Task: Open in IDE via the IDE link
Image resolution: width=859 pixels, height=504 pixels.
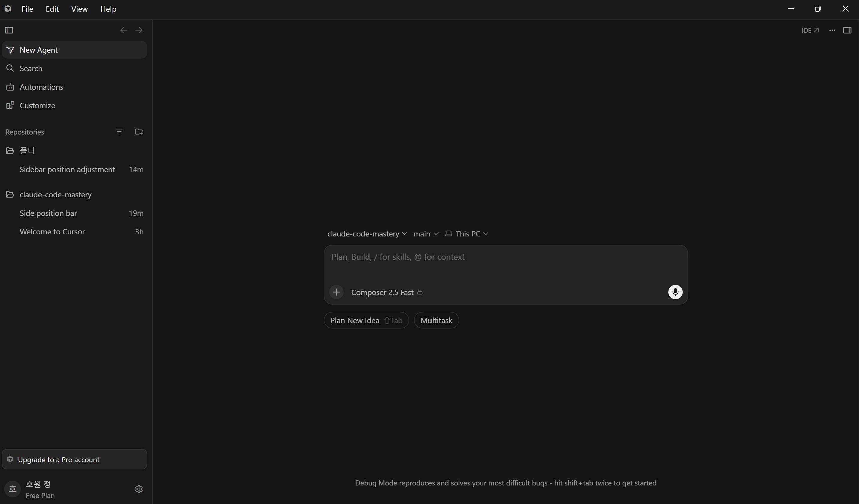Action: pos(810,30)
